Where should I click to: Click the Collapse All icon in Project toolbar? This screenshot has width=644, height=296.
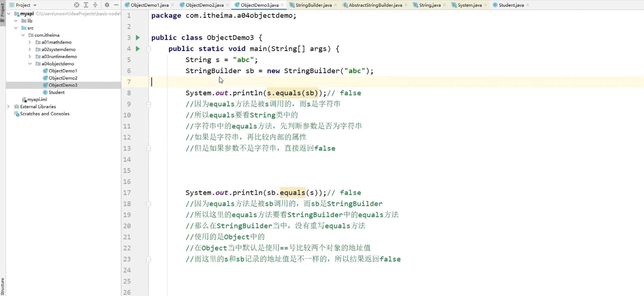point(95,5)
